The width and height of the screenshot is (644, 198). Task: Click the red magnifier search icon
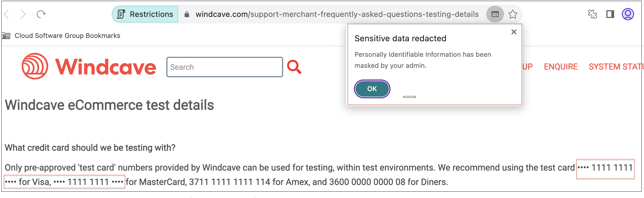point(294,67)
